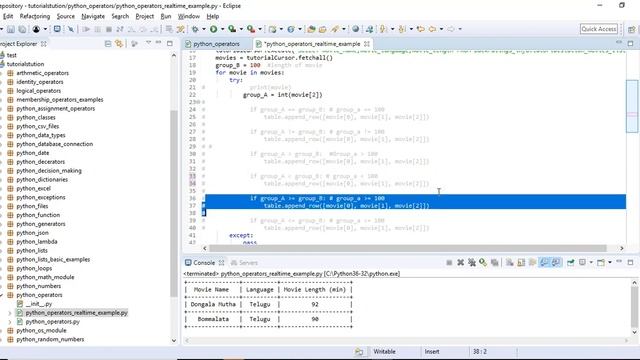This screenshot has height=360, width=640.
Task: Open the Back history dropdown arrow
Action: pyautogui.click(x=441, y=29)
